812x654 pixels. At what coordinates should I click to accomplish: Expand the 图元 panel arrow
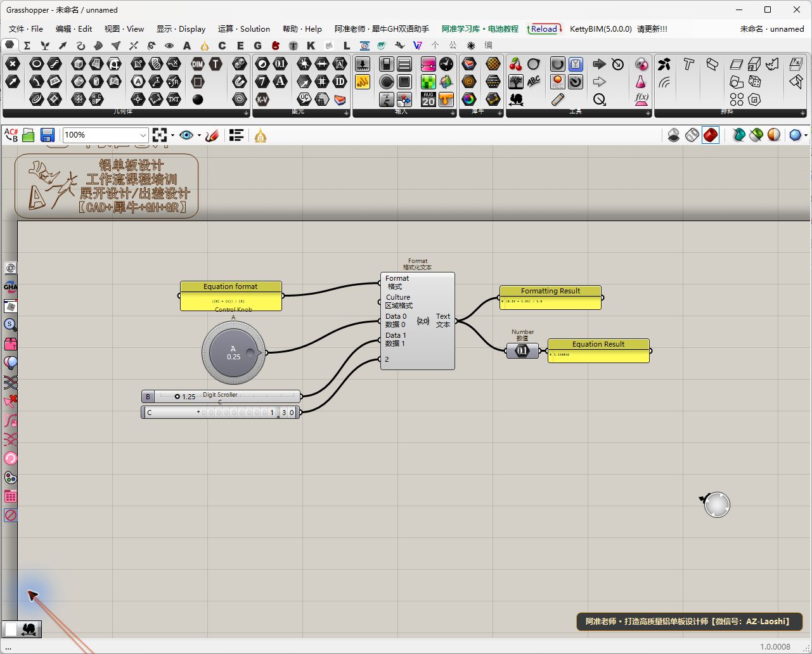(347, 113)
